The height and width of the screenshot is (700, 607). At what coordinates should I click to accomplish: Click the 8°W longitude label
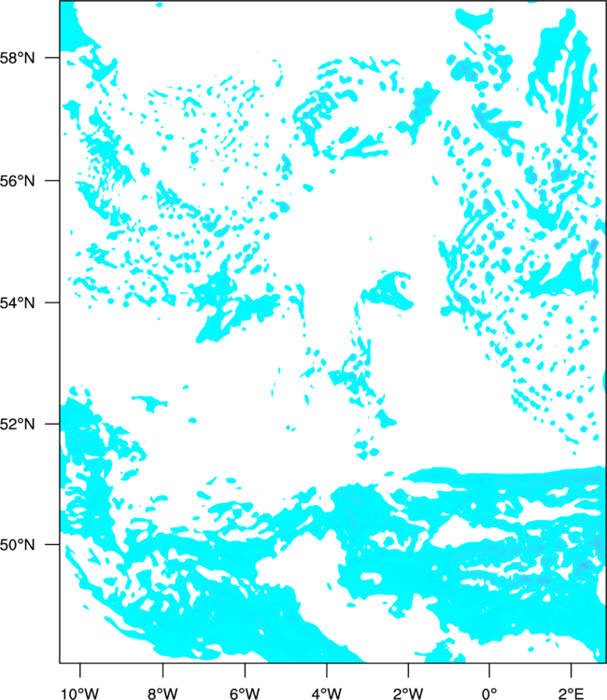click(x=162, y=693)
